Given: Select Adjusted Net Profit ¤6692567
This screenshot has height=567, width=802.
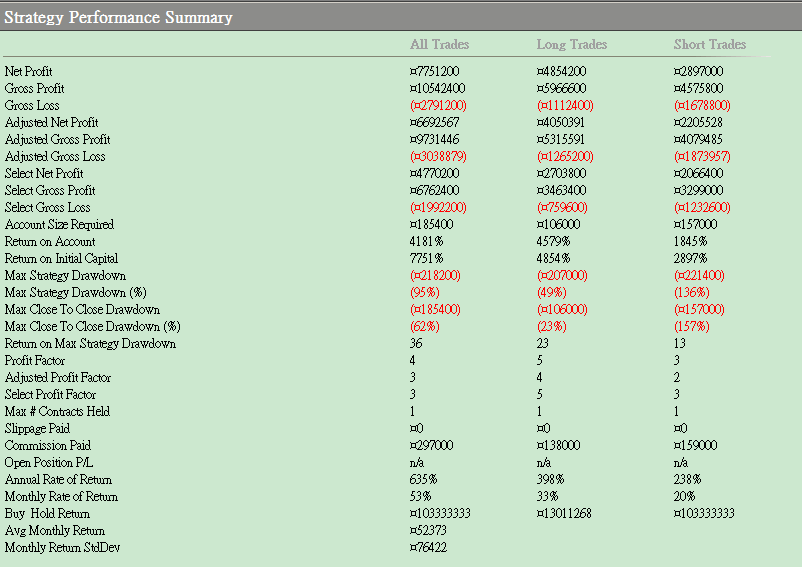Looking at the screenshot, I should pos(434,122).
